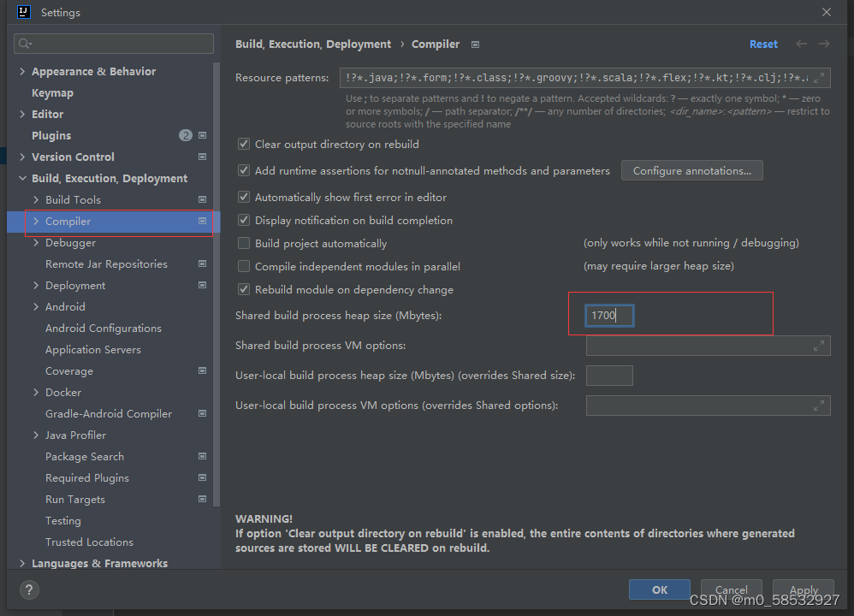Focus the settings search field
The image size is (854, 616).
(x=114, y=44)
